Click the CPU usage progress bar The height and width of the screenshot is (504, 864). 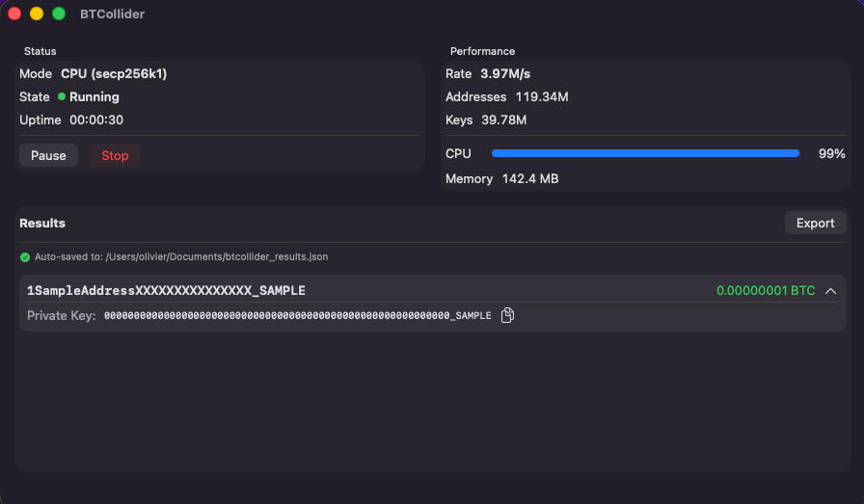(x=645, y=153)
